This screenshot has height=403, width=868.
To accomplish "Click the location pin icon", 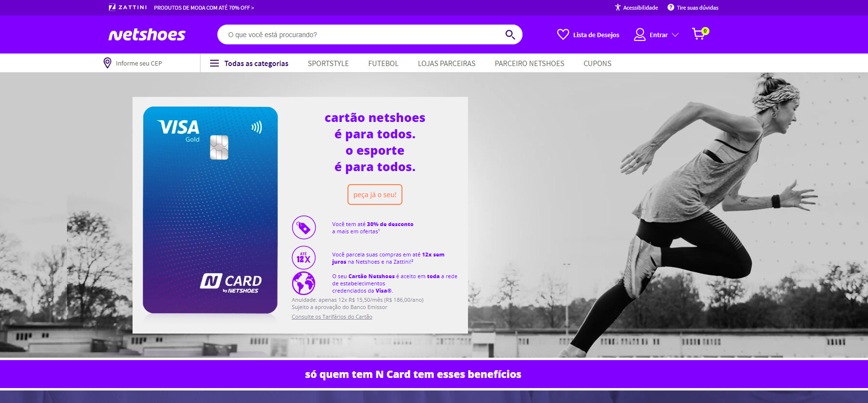I will (x=107, y=63).
